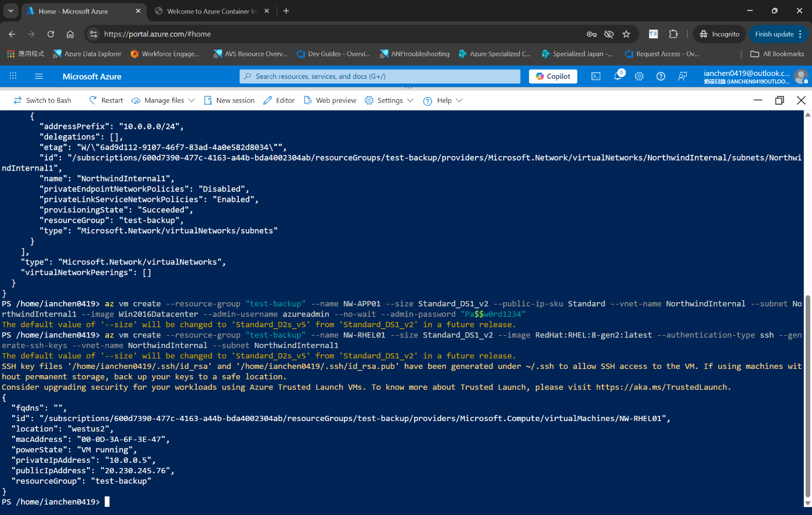Click the browser address bar URL
Screen dimensions: 812x515
[x=158, y=34]
